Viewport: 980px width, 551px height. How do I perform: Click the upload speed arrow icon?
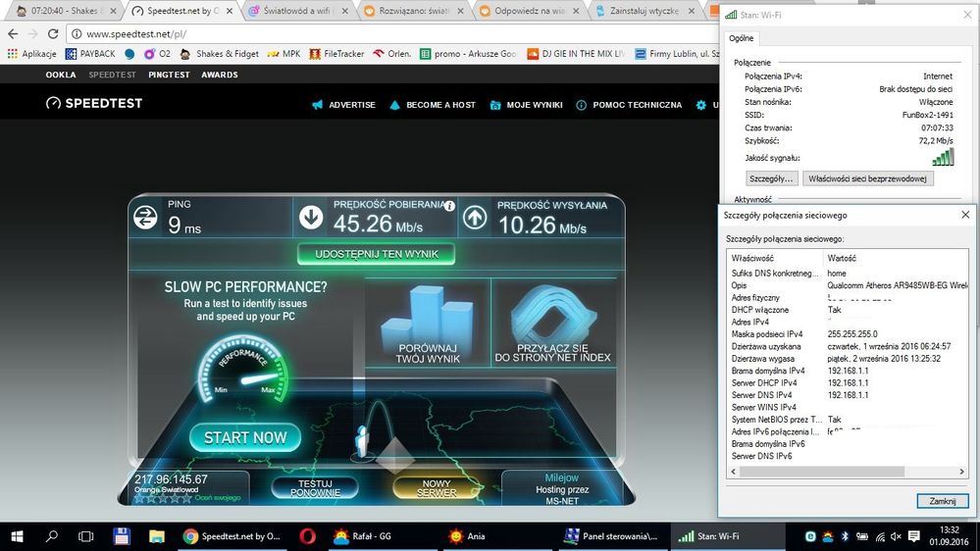click(x=475, y=218)
